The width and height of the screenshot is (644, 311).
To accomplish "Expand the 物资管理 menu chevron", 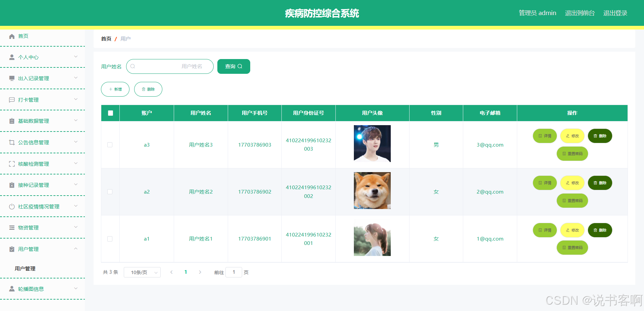I will pyautogui.click(x=76, y=227).
